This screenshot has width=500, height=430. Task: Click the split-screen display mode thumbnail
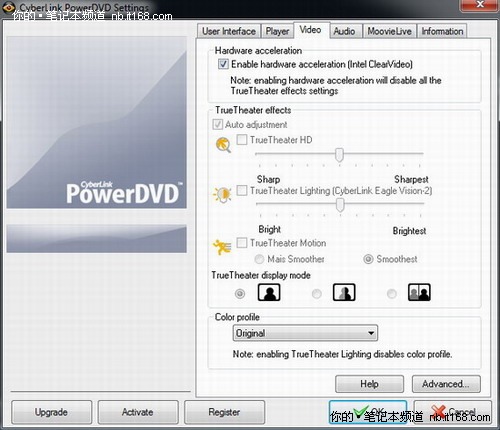pos(344,292)
